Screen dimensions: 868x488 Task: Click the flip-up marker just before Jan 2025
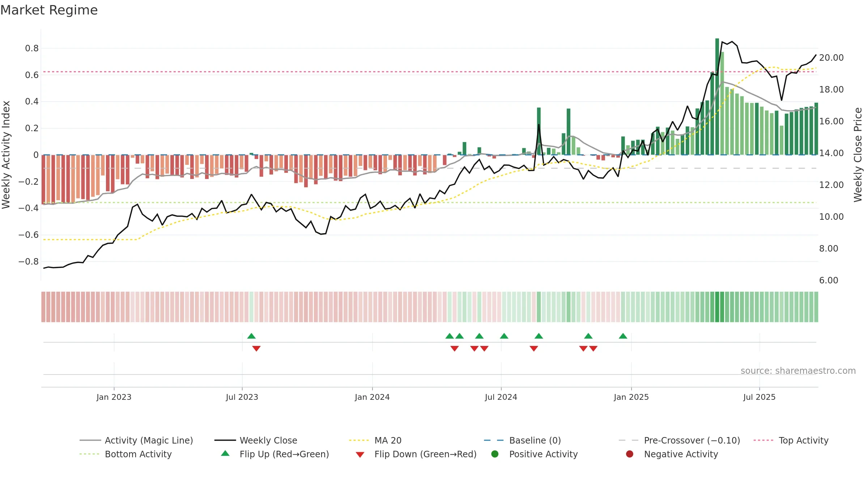coord(623,336)
